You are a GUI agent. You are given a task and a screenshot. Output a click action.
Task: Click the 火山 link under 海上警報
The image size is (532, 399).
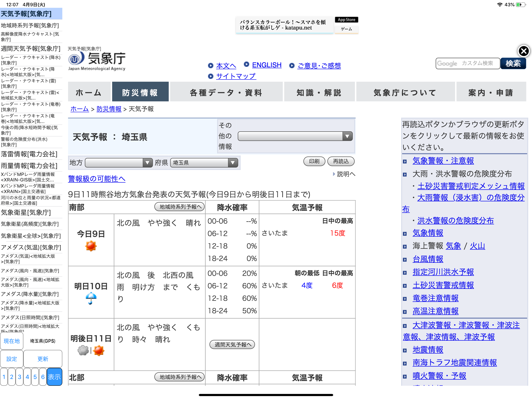pyautogui.click(x=477, y=246)
